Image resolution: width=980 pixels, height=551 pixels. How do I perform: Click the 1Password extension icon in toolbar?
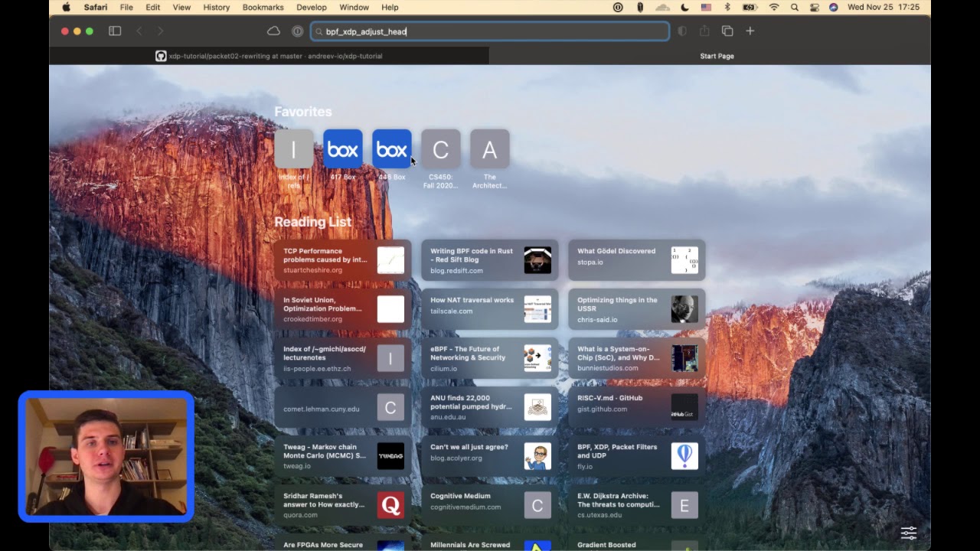(297, 31)
